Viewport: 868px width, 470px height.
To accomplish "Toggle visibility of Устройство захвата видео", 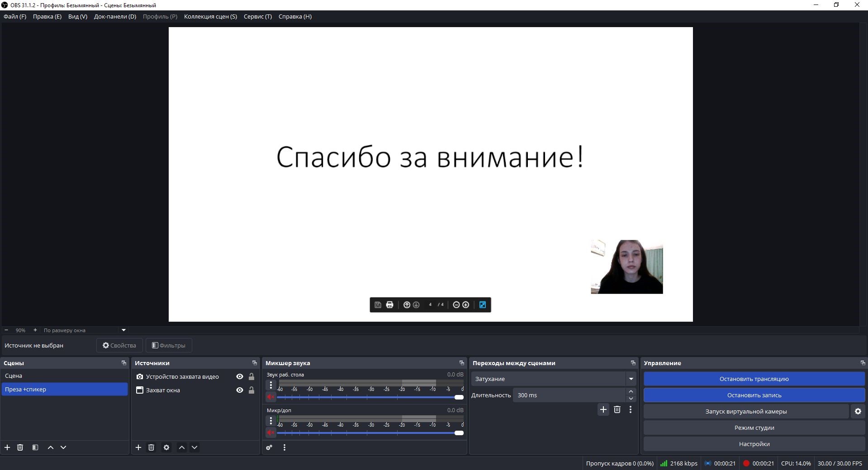I will coord(240,376).
